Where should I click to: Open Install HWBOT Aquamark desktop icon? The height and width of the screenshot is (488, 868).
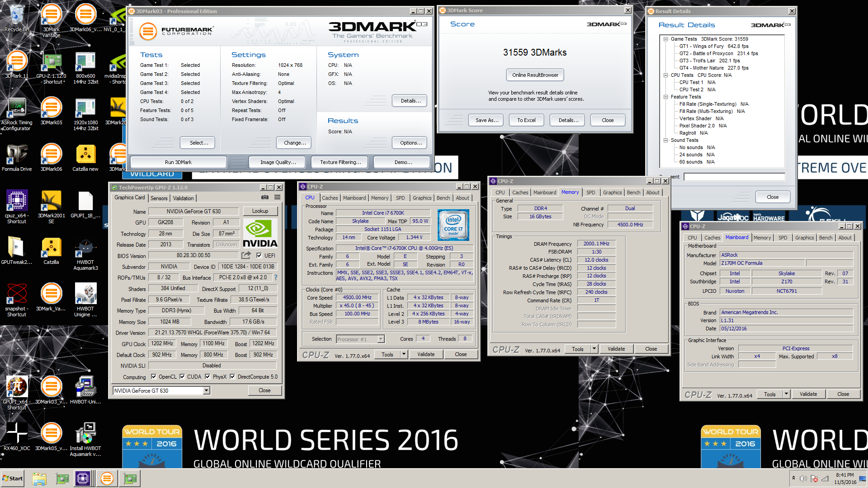85,440
